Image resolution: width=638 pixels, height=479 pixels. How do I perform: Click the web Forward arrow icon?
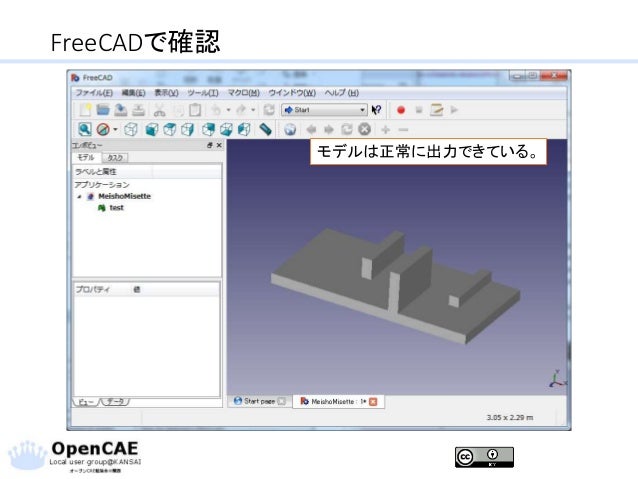pos(329,130)
